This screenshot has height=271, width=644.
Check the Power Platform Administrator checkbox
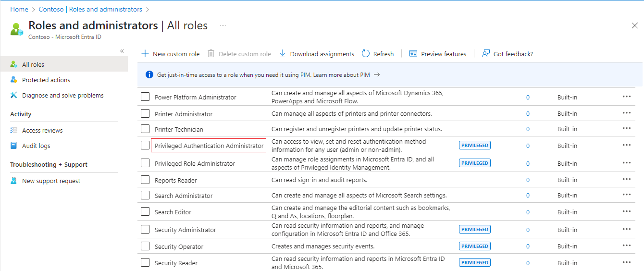pos(145,97)
